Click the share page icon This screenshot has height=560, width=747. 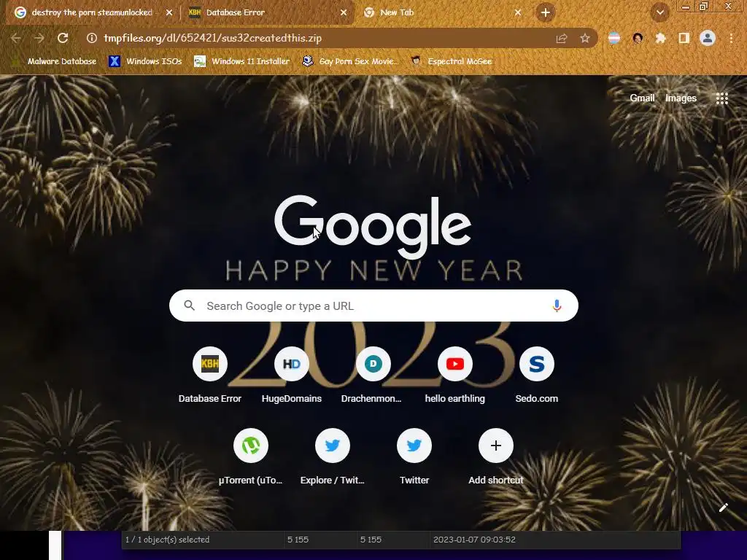click(x=562, y=38)
